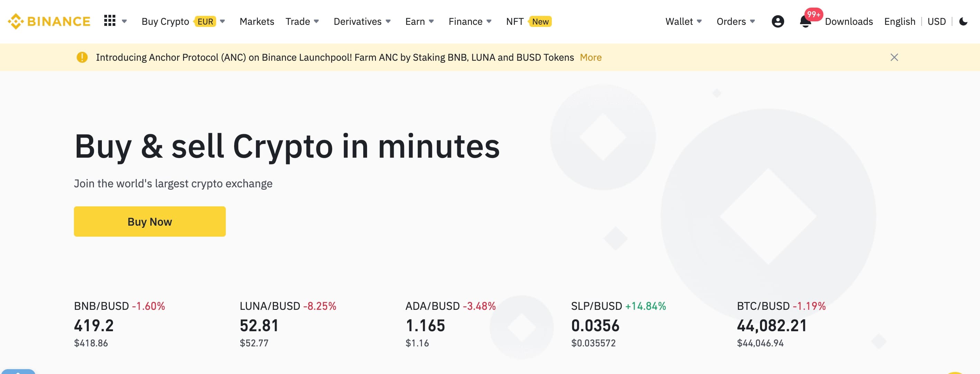980x374 pixels.
Task: Click the +14.84% change for SLP/BUSD
Action: 646,306
